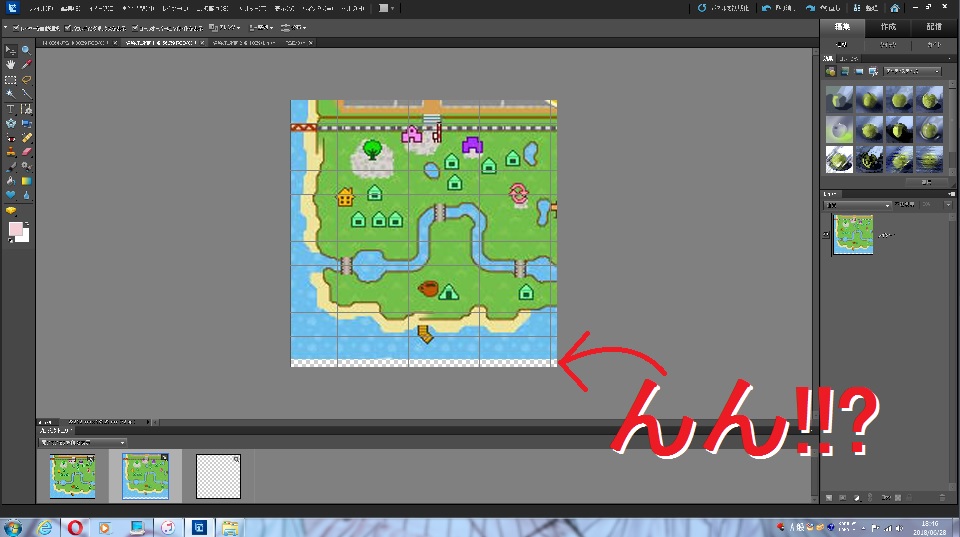Hide the map layer with eye icon
This screenshot has height=537, width=960.
826,235
